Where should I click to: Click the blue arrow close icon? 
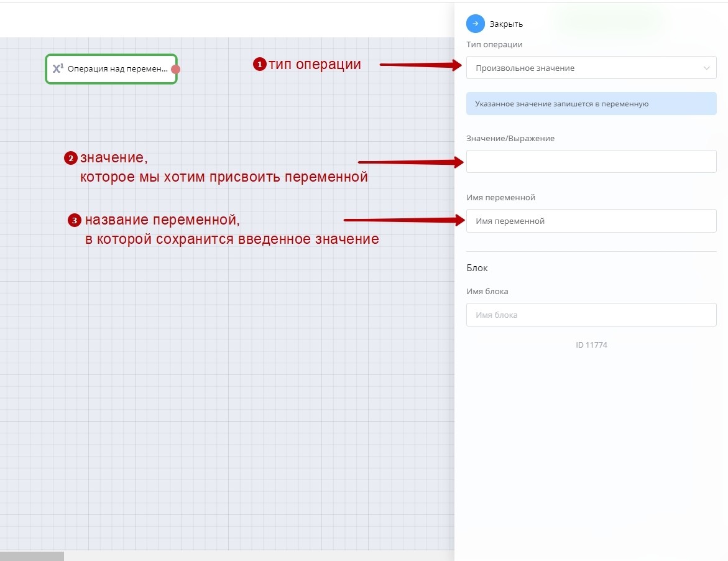(x=475, y=24)
